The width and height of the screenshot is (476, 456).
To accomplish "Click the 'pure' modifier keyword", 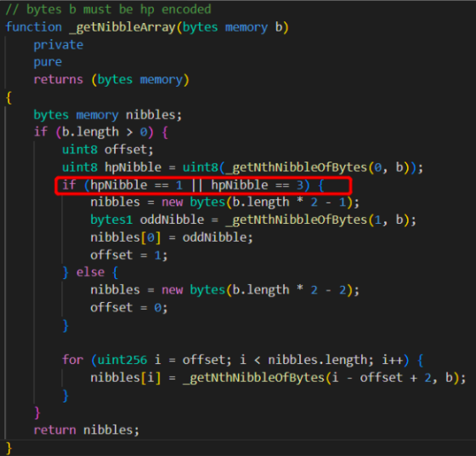I will 48,63.
